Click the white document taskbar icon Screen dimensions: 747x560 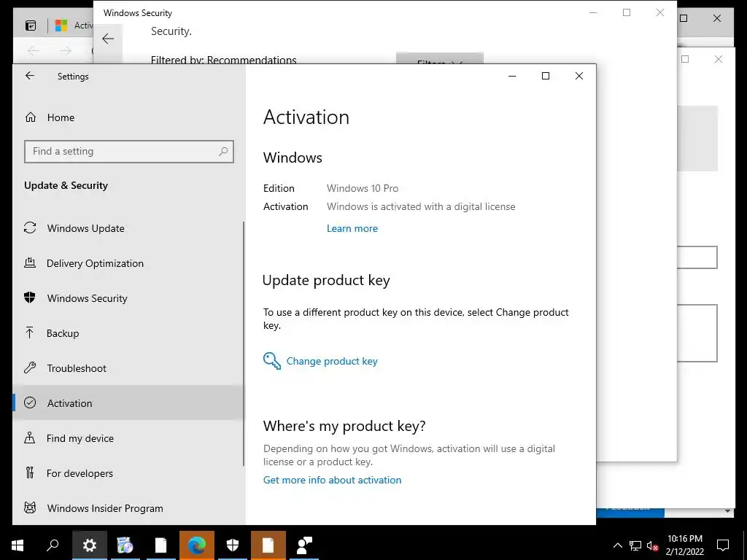[x=161, y=545]
